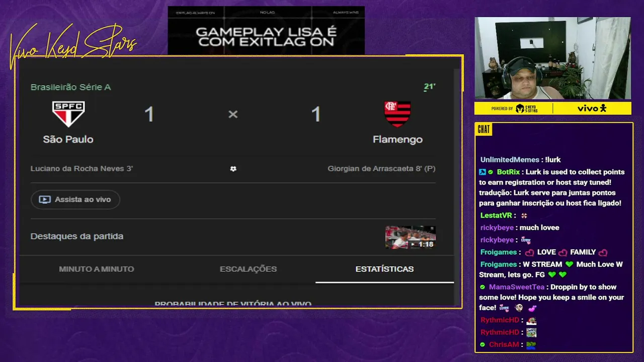
Task: Click the São Paulo SPFC crest
Action: tap(68, 114)
